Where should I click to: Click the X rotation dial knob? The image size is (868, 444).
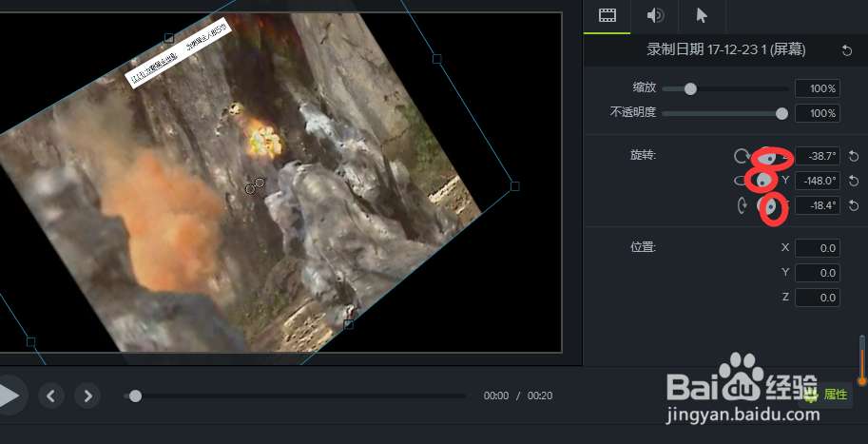click(x=765, y=206)
